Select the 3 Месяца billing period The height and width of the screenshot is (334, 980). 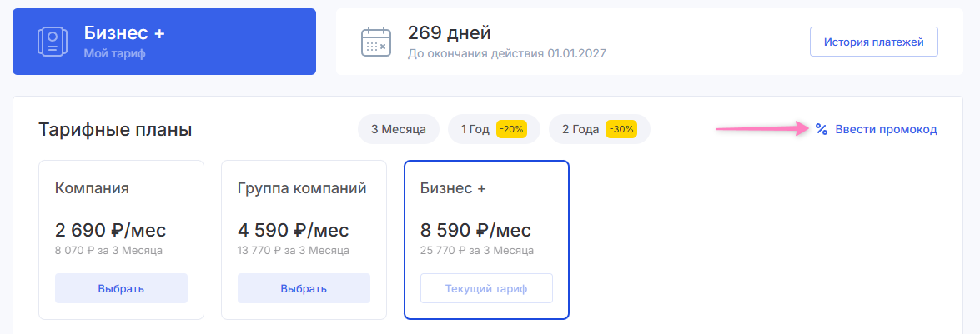398,129
